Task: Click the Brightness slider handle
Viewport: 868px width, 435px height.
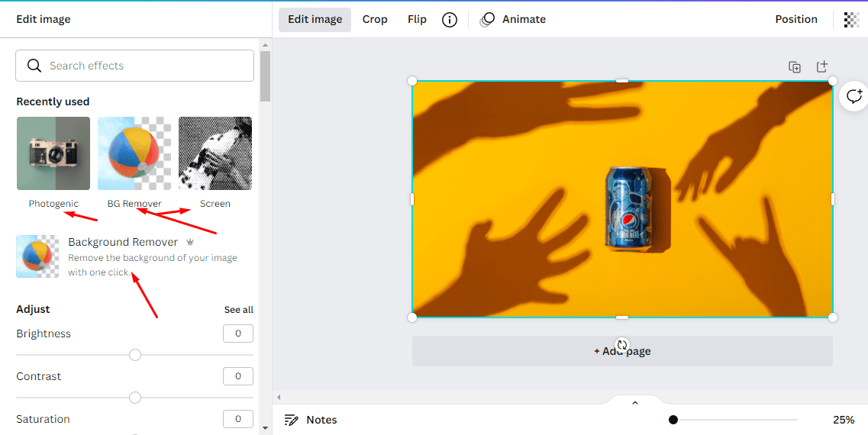Action: (x=135, y=356)
